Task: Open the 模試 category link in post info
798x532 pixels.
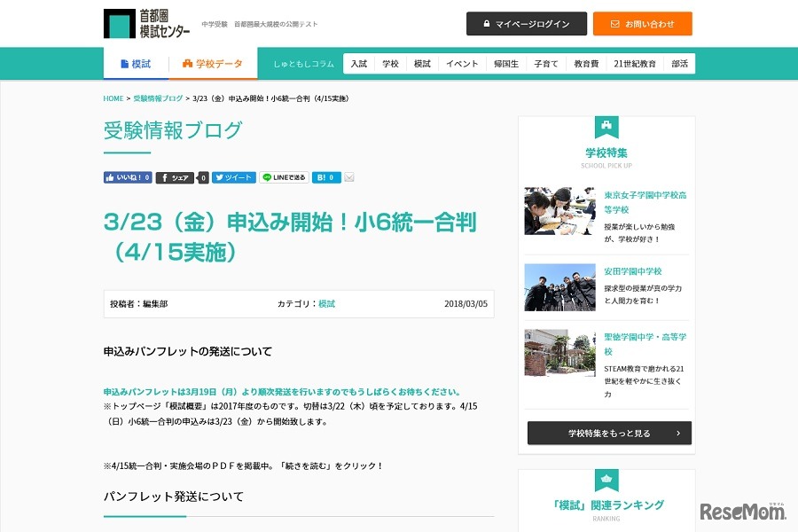Action: pyautogui.click(x=326, y=303)
